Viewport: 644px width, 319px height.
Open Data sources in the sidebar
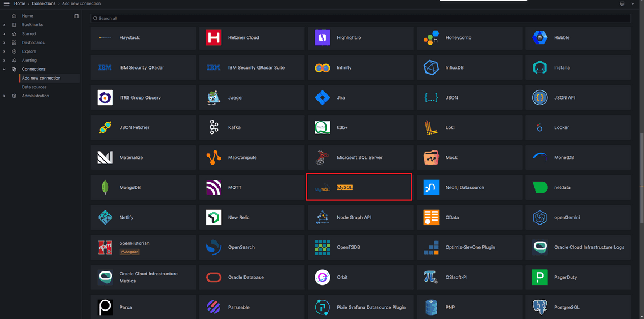[x=34, y=87]
